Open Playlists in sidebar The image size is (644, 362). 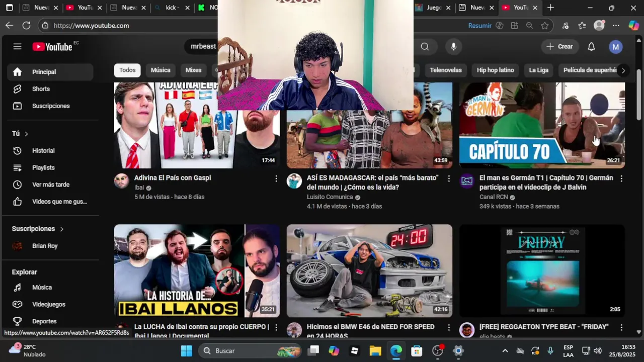click(x=50, y=168)
